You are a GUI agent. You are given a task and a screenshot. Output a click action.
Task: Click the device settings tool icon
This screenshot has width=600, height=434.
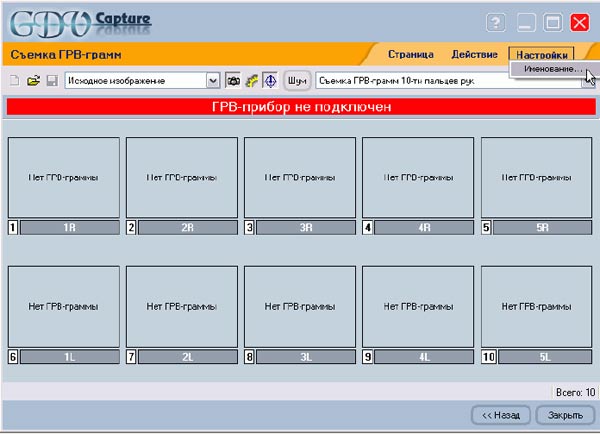coord(252,80)
